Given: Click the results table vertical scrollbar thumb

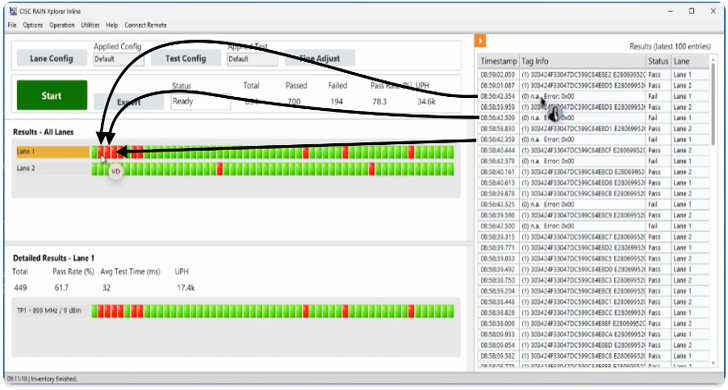Looking at the screenshot, I should [714, 104].
